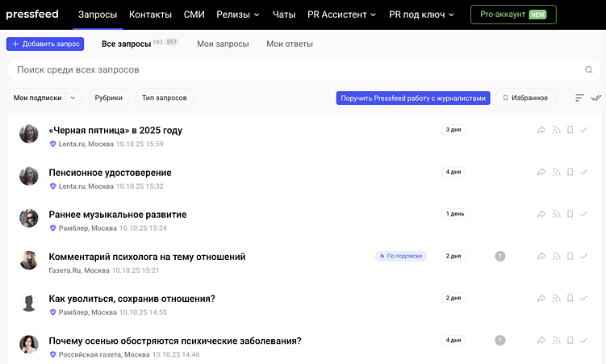Bookmark the Почему осенью обостряются request
The image size is (606, 364).
pyautogui.click(x=570, y=341)
